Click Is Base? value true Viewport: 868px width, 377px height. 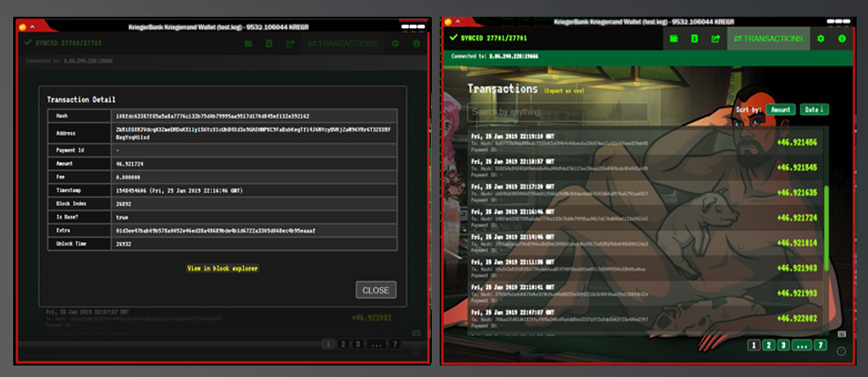122,217
